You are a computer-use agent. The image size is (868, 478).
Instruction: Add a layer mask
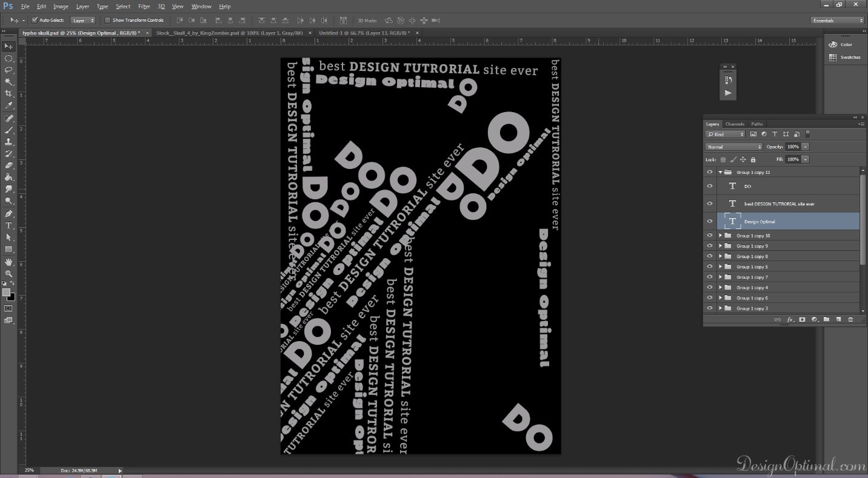coord(802,319)
